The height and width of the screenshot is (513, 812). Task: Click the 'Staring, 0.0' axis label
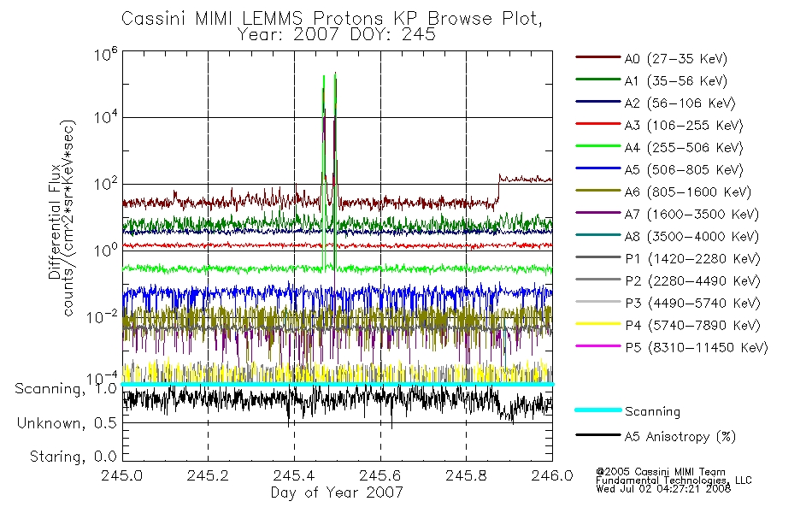[x=73, y=457]
